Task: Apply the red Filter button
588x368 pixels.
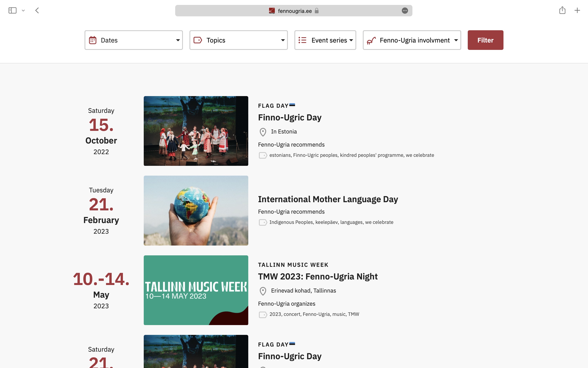Action: tap(486, 40)
